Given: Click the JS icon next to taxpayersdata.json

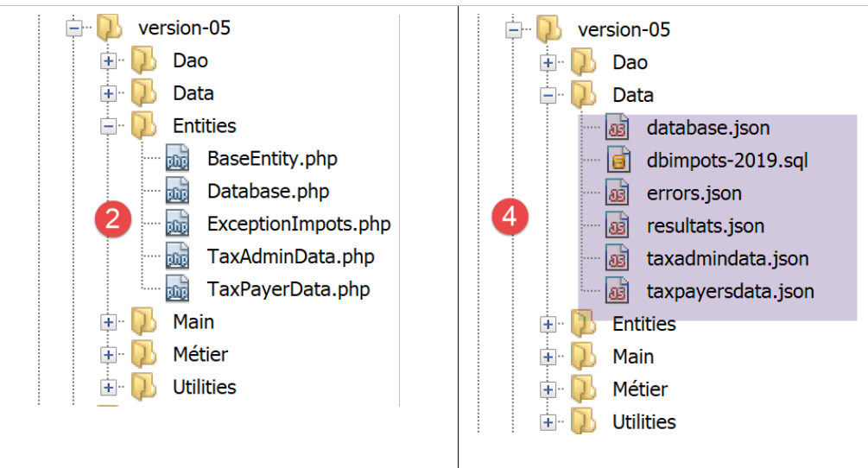Looking at the screenshot, I should point(617,292).
